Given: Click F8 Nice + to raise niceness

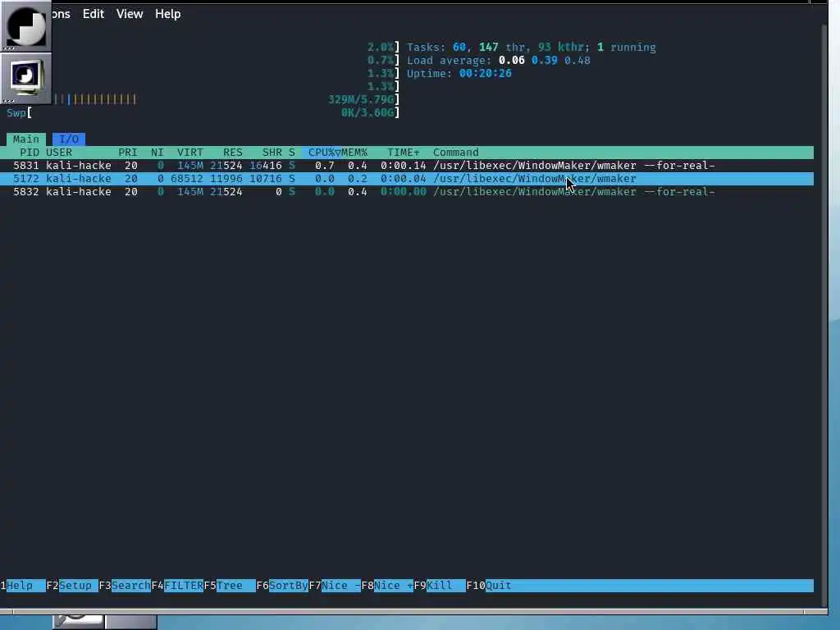Looking at the screenshot, I should pyautogui.click(x=387, y=586).
